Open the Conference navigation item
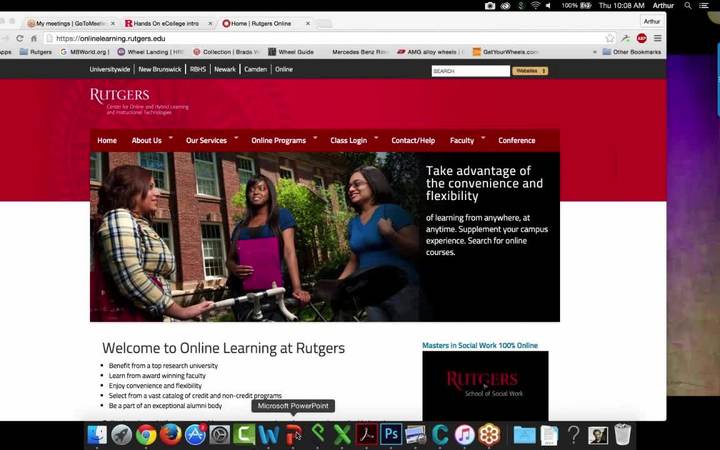Image resolution: width=720 pixels, height=450 pixels. [x=517, y=141]
